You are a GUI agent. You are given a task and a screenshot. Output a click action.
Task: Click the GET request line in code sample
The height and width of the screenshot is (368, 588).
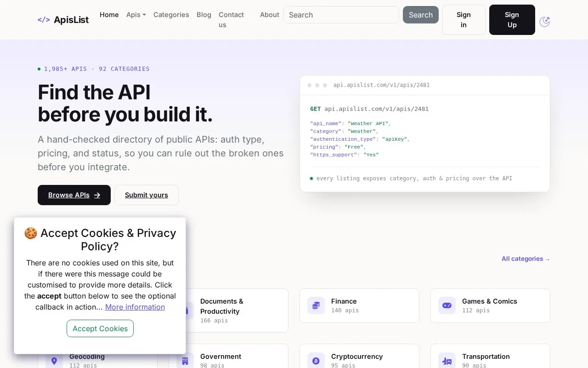pos(369,109)
